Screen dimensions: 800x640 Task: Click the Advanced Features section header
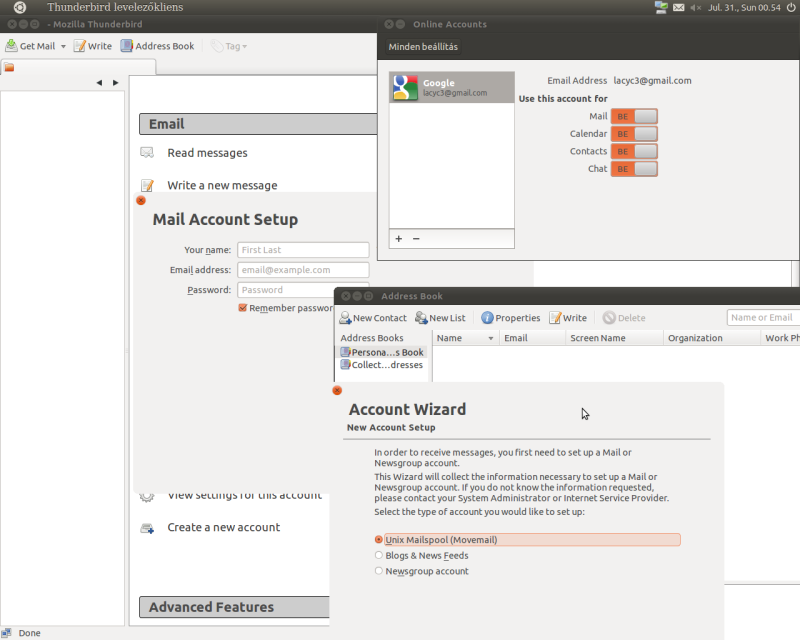(x=234, y=607)
